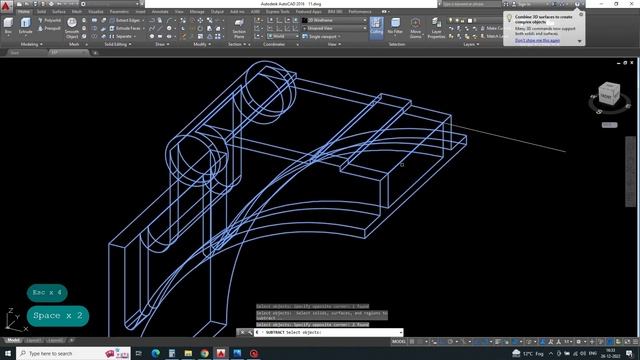640x360 pixels.
Task: Open the Unsaved View dropdown
Action: pyautogui.click(x=335, y=28)
